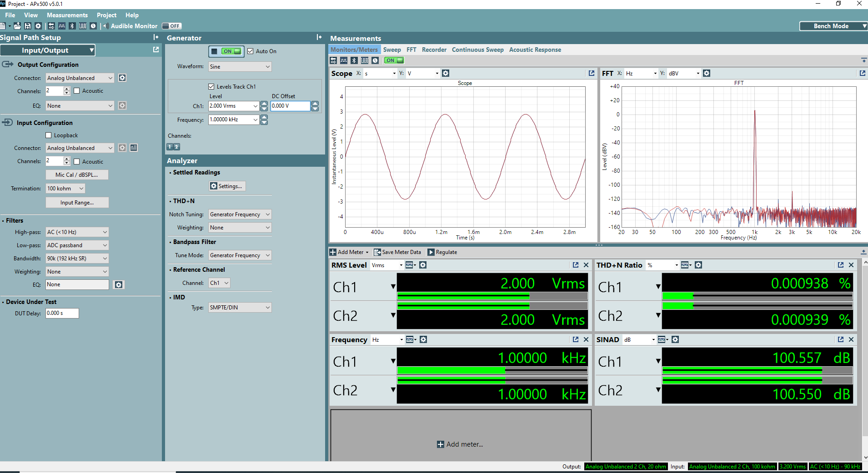Open the File menu
This screenshot has width=868, height=473.
(10, 15)
